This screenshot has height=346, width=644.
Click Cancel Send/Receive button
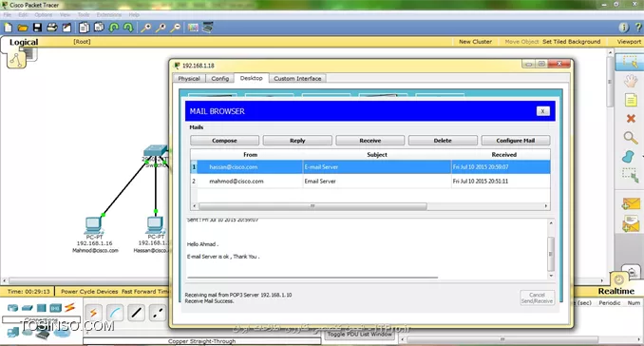click(538, 298)
